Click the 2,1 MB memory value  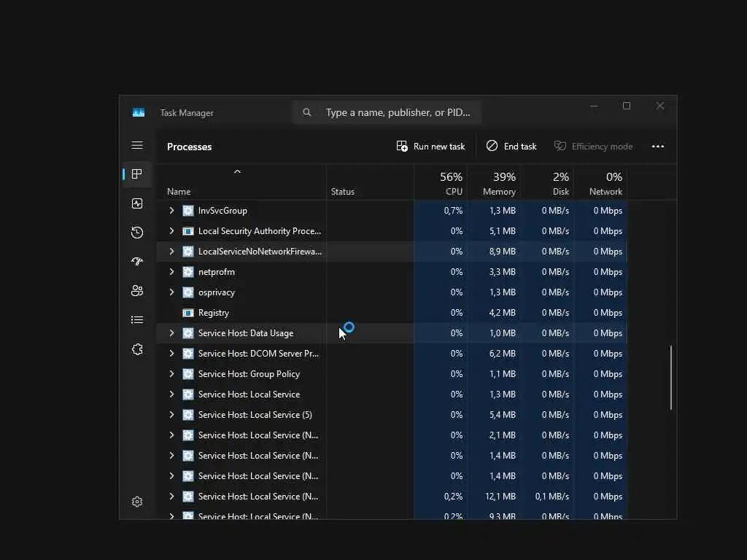502,435
